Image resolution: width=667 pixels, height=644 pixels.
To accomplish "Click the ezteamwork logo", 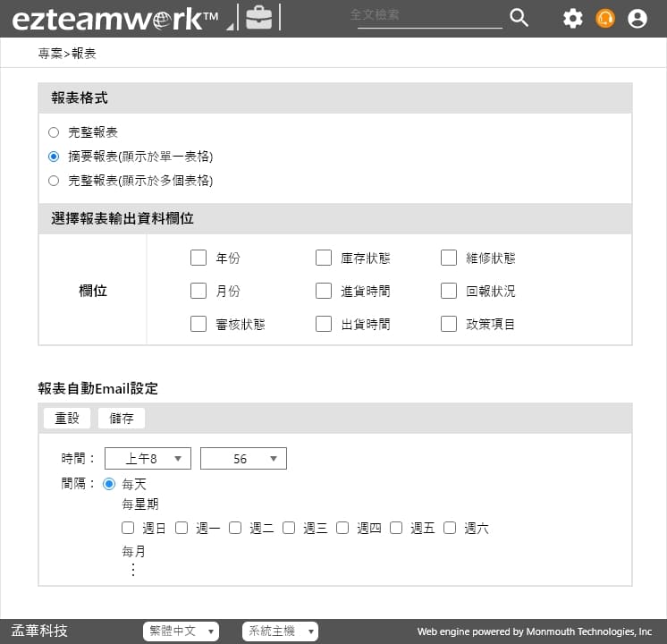I will click(x=114, y=18).
